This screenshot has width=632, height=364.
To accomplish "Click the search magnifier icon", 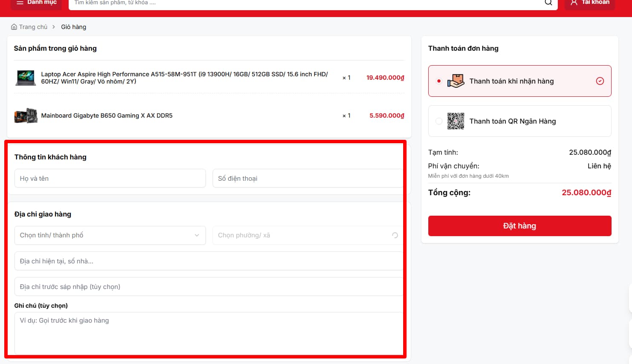I will (548, 3).
